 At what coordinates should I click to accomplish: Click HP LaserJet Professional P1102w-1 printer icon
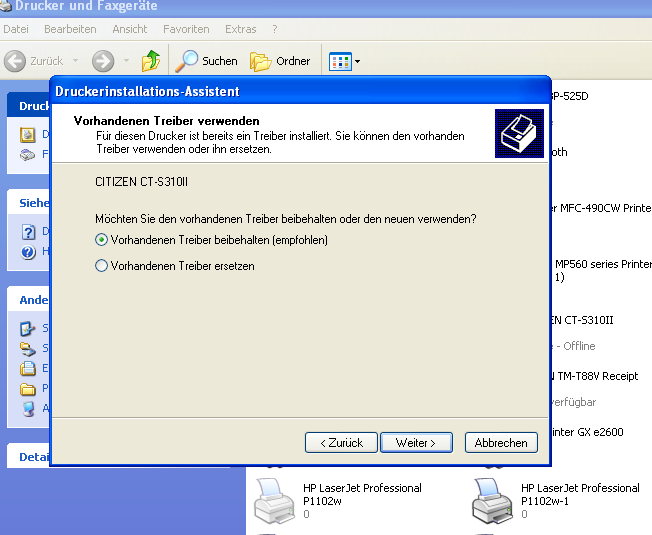pos(492,501)
